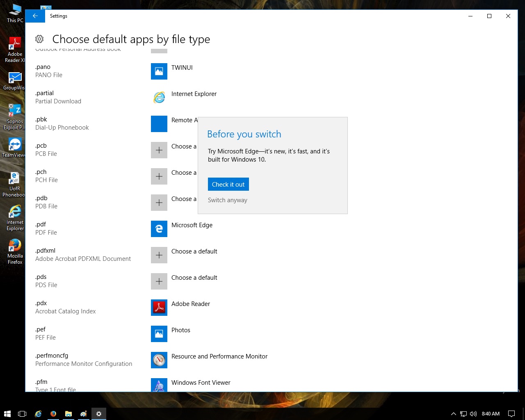Click the Internet Explorer icon for .partial
Screen dimensions: 525x420
159,98
